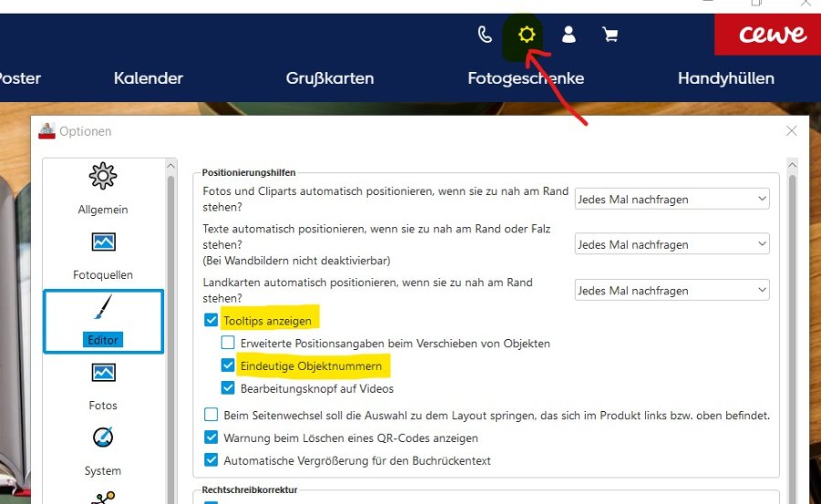Select the Fotos picture icon

(x=103, y=373)
